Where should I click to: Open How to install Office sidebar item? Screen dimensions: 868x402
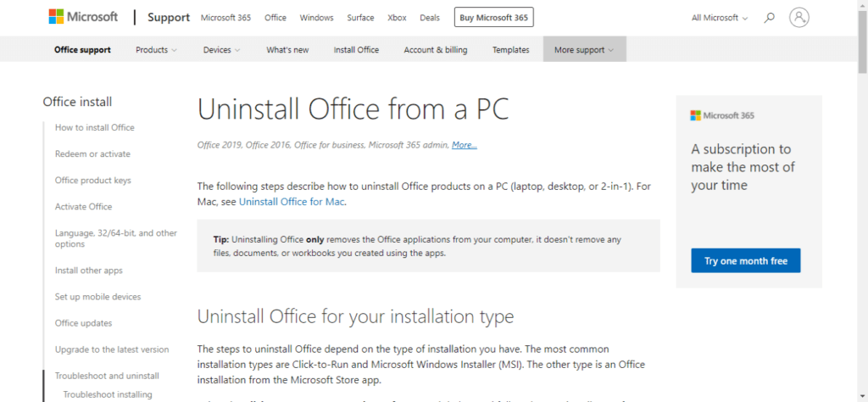[94, 127]
